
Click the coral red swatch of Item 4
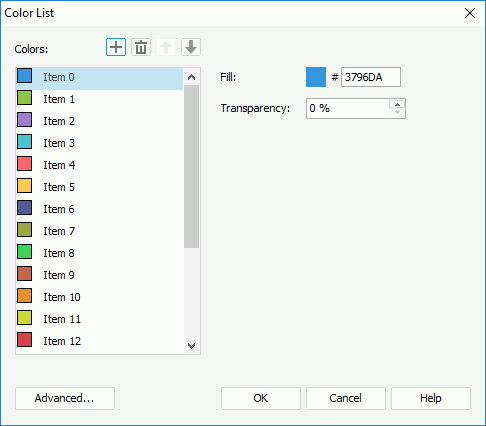click(25, 164)
